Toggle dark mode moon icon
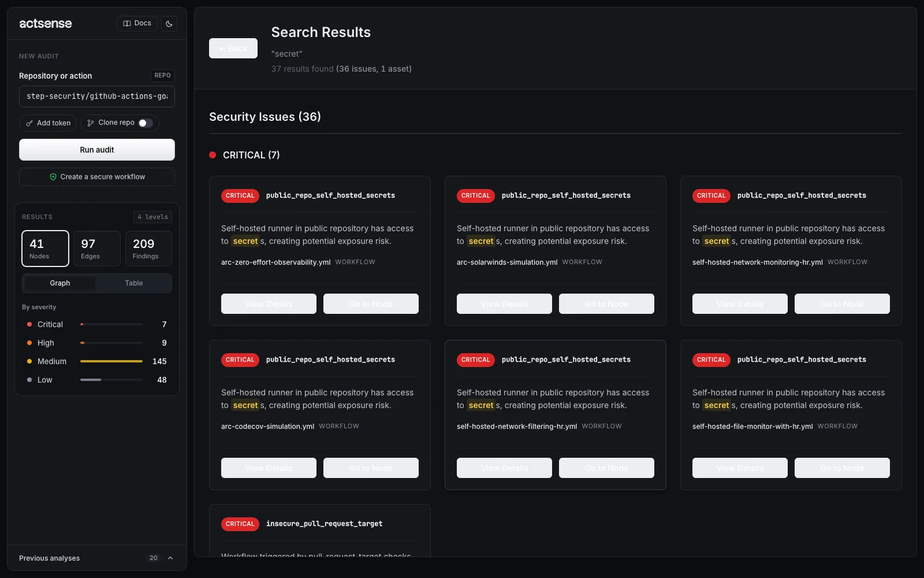The height and width of the screenshot is (578, 924). 169,24
